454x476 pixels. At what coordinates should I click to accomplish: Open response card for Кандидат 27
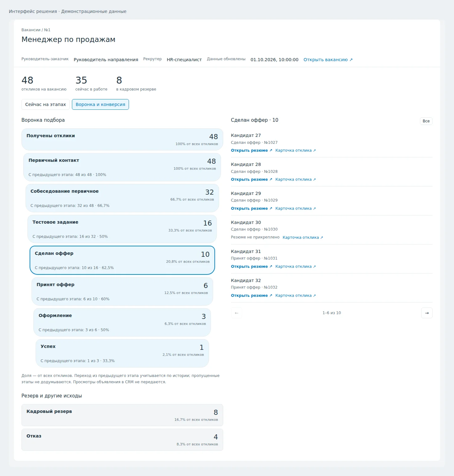[295, 150]
